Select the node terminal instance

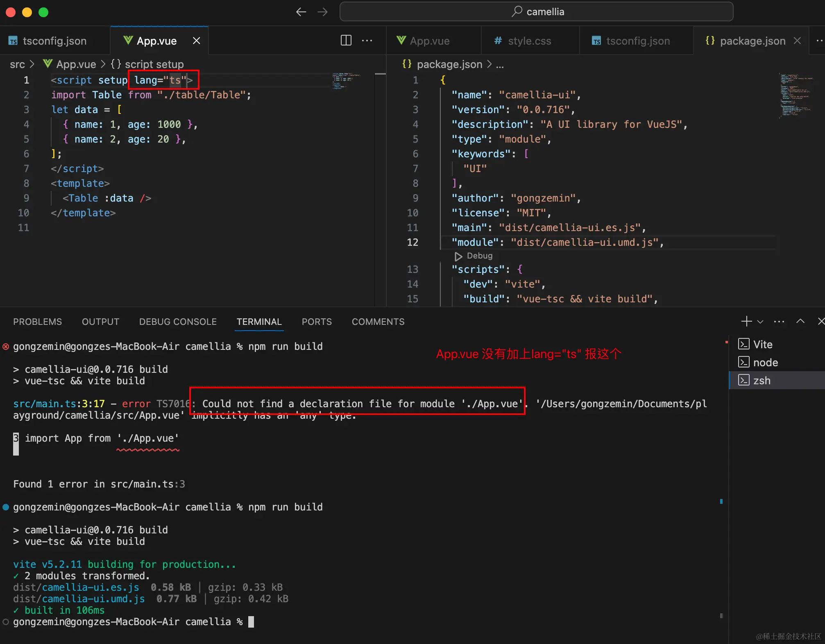(x=765, y=362)
